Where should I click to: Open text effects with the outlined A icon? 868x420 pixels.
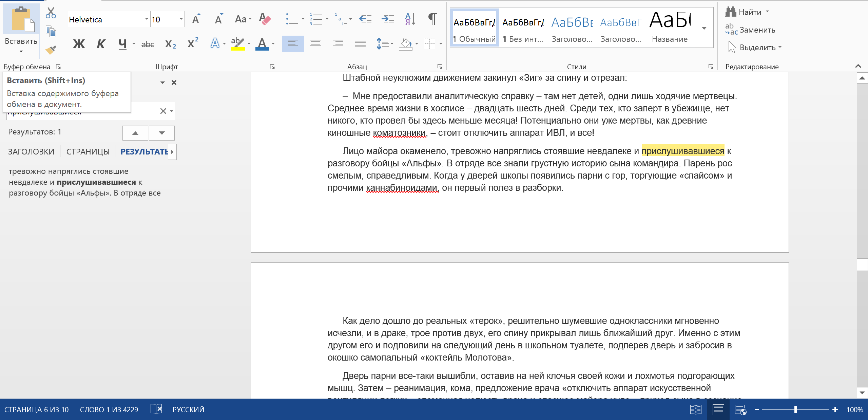click(215, 44)
